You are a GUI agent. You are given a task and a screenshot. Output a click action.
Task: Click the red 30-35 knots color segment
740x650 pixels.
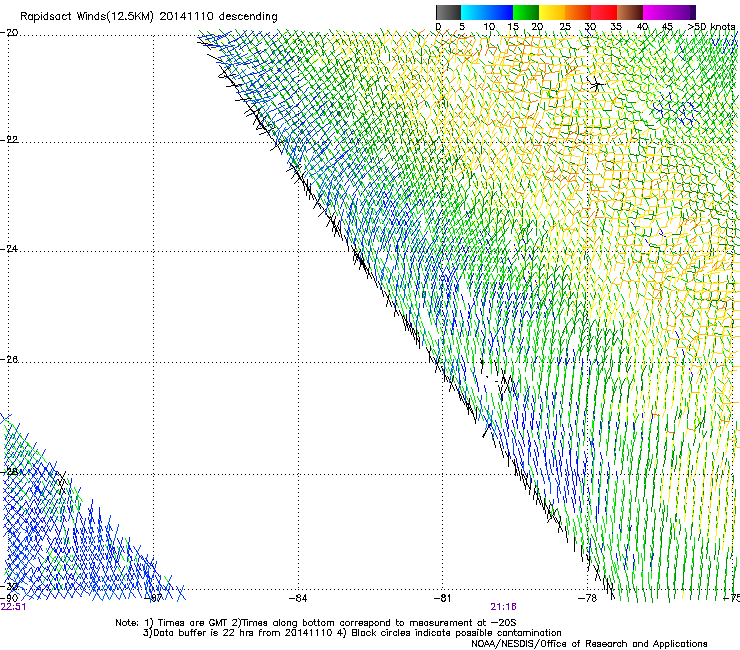tap(604, 12)
